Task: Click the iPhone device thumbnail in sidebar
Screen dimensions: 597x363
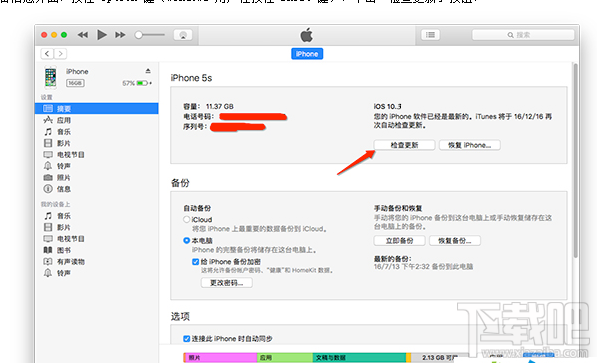Action: point(50,77)
